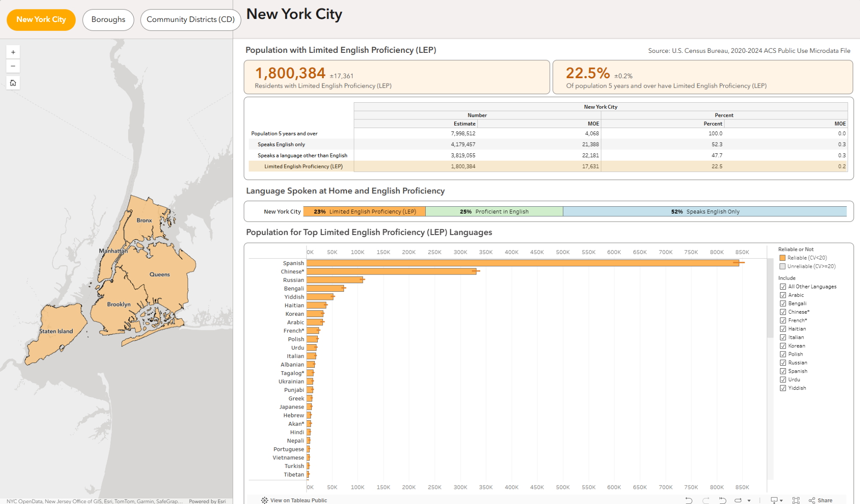
Task: Expand the refresh/pause options arrow
Action: pyautogui.click(x=749, y=501)
